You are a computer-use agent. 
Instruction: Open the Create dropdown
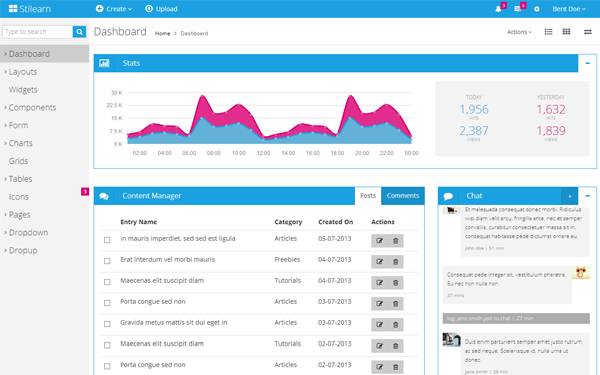[114, 9]
